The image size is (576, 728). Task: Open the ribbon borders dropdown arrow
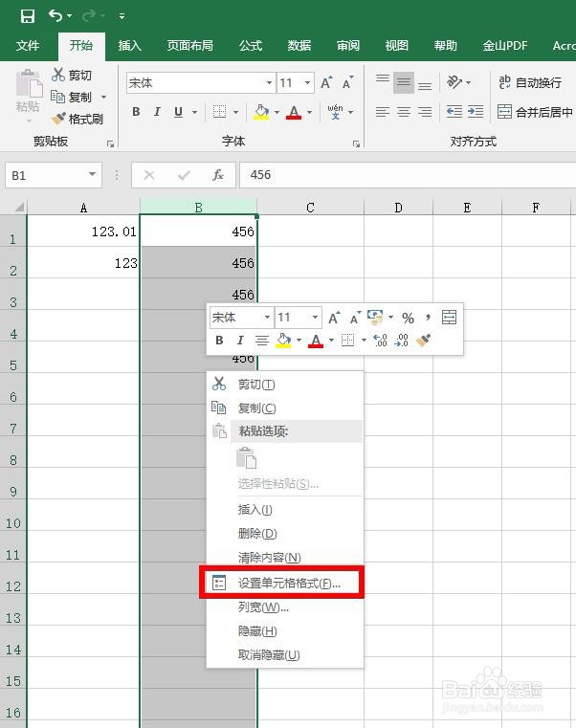[x=236, y=112]
